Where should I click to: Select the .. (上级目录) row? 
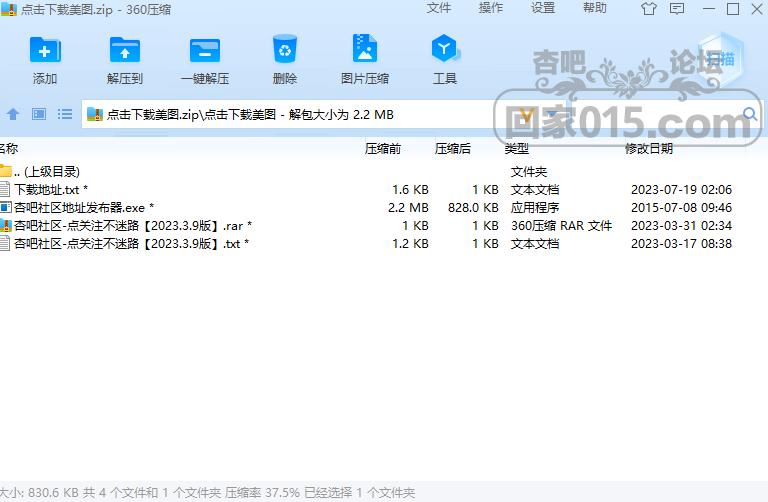[384, 171]
